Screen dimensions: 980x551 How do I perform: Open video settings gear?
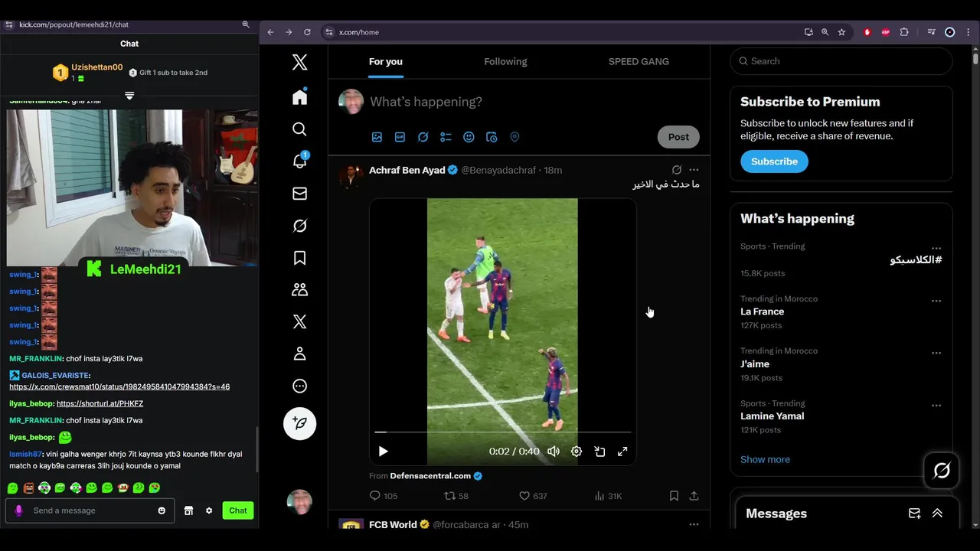[x=577, y=452]
